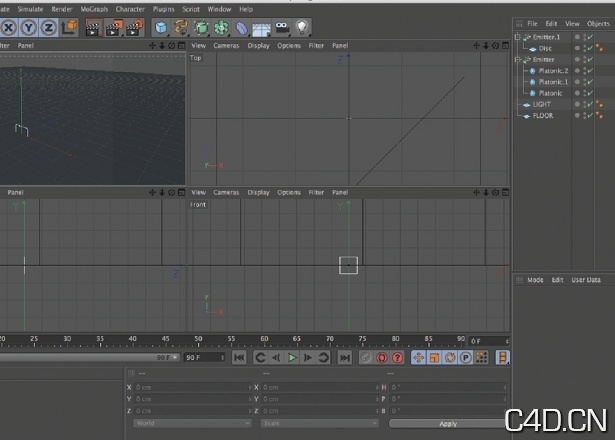Toggle the Z axis lock
The height and width of the screenshot is (440, 615).
pos(48,27)
